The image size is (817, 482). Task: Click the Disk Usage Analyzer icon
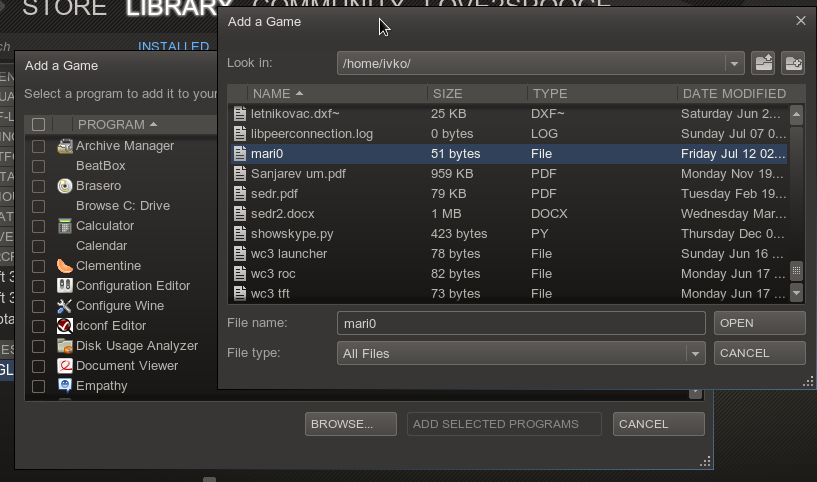pos(65,346)
